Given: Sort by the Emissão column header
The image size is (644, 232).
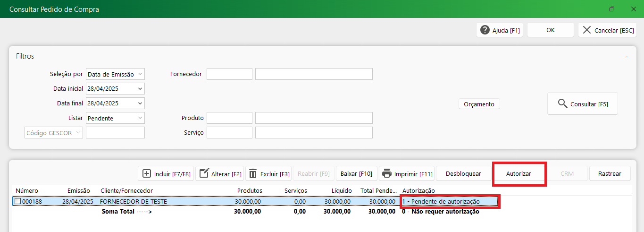Looking at the screenshot, I should 78,190.
